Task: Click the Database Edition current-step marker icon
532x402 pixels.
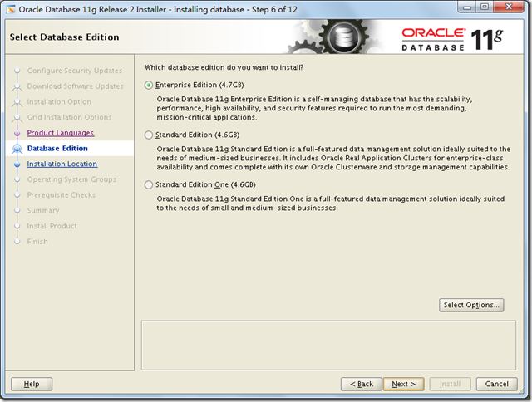Action: pos(17,149)
